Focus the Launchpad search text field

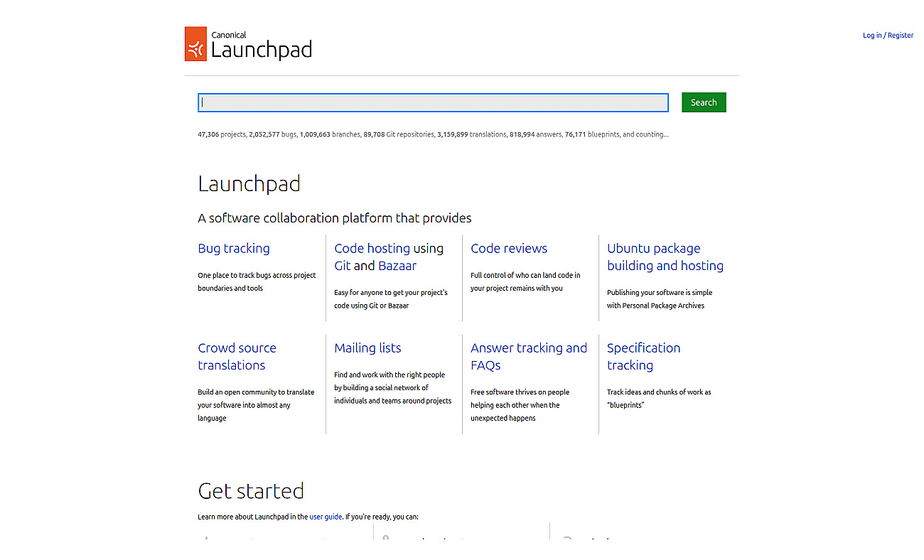coord(433,102)
